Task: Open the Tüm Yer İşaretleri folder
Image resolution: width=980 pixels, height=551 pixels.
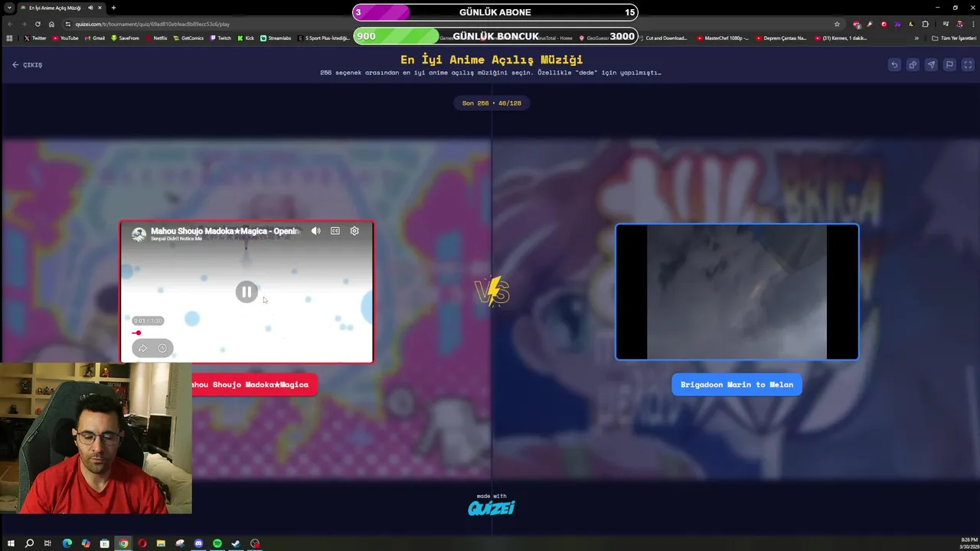Action: click(x=954, y=37)
